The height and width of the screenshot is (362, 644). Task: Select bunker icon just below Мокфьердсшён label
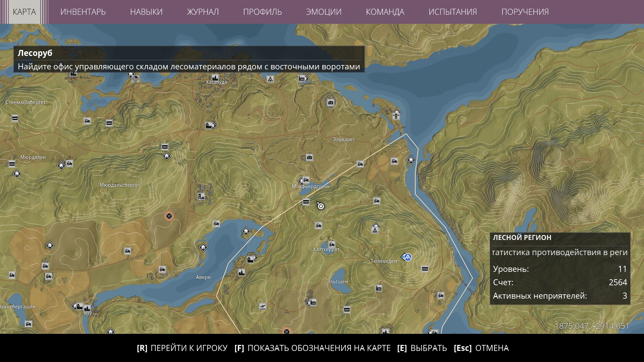coord(306,201)
